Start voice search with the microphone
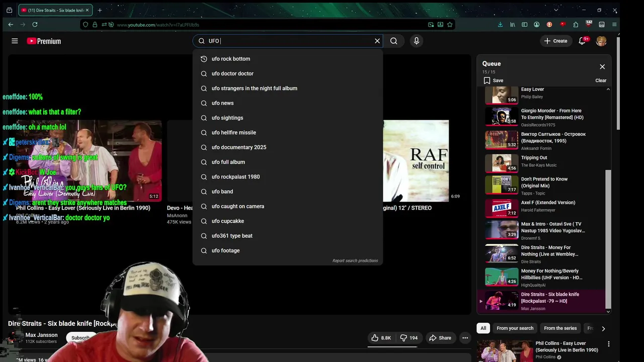Image resolution: width=644 pixels, height=362 pixels. (416, 41)
